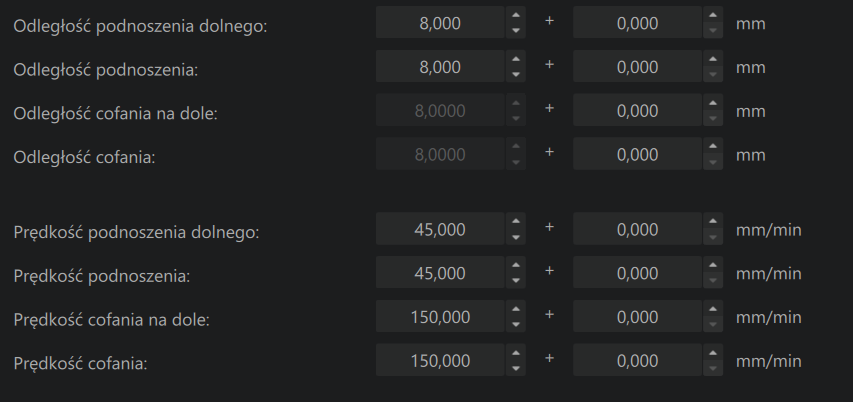Decrease Odległość podnoszenia dolnego main value
Screen dimensions: 853x402
click(x=516, y=30)
